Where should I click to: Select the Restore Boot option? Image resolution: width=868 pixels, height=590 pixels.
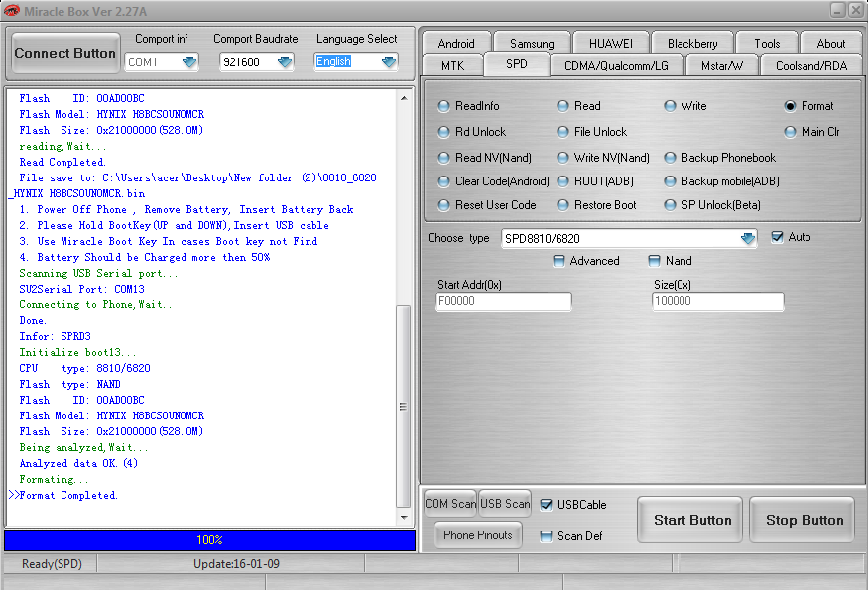[x=562, y=205]
